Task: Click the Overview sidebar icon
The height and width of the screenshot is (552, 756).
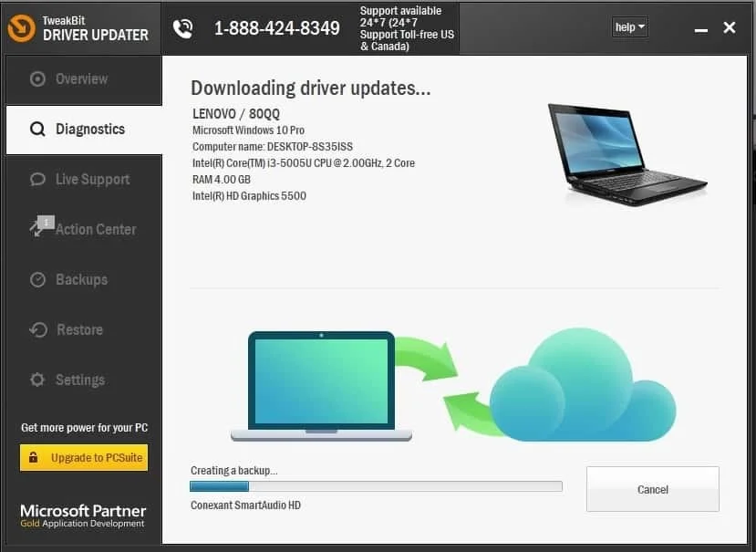Action: [x=37, y=79]
